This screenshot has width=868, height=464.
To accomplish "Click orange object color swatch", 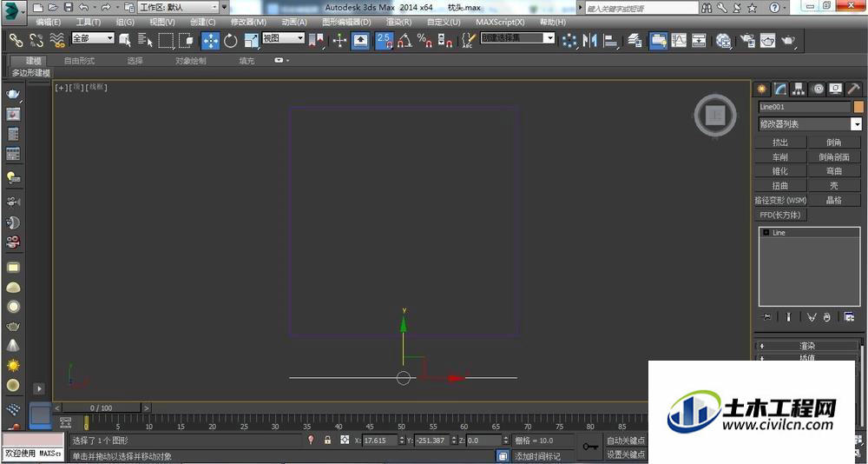I will (858, 106).
